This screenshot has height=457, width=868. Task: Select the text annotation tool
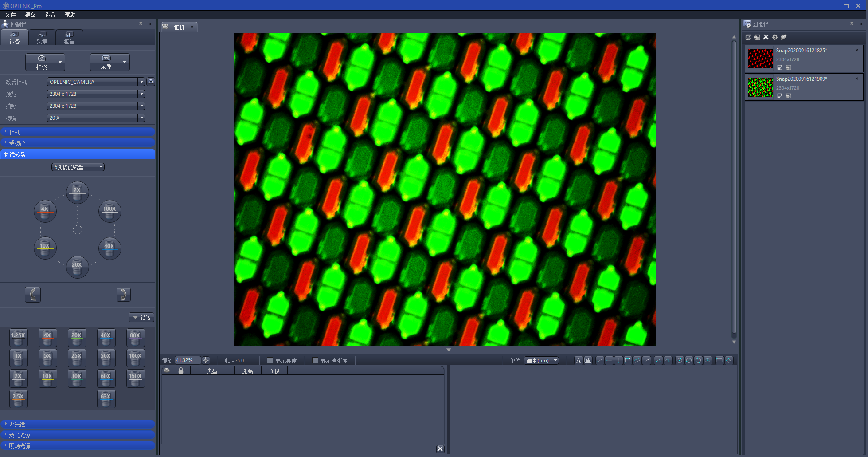(578, 361)
